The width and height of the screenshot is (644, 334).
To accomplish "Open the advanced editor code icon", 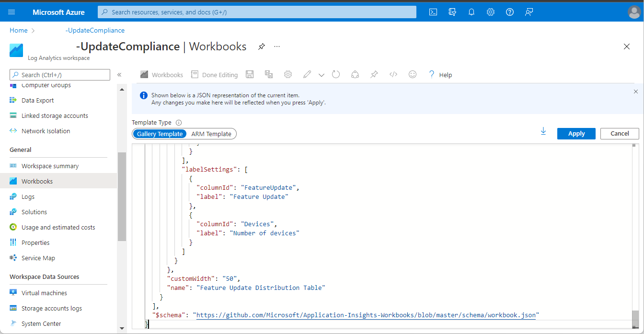I will click(x=393, y=74).
